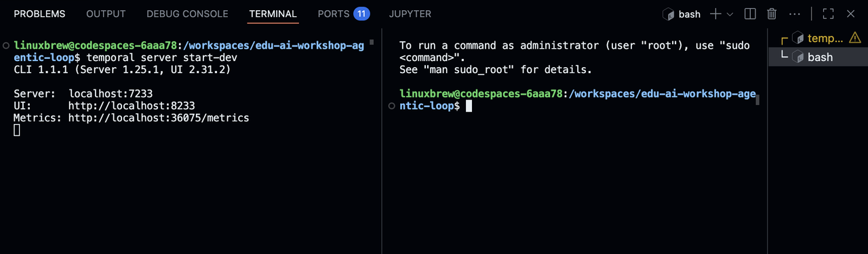Open the JUPYTER tab

click(x=410, y=14)
